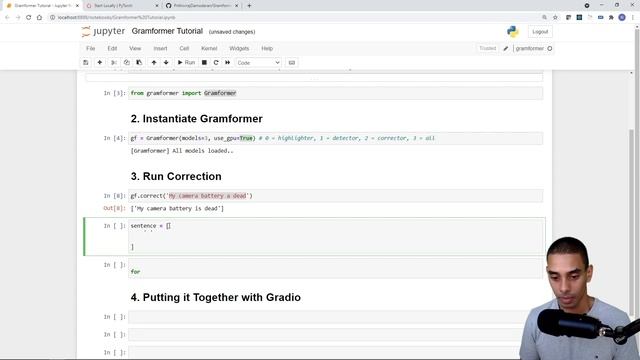Paste cells below icon
This screenshot has width=640, height=360.
[x=139, y=62]
